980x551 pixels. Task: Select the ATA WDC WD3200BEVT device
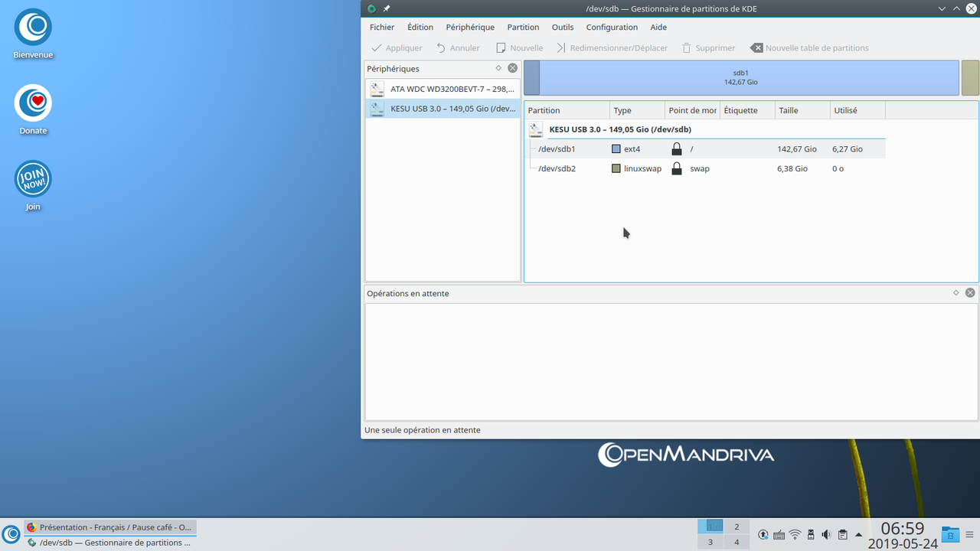pyautogui.click(x=443, y=89)
